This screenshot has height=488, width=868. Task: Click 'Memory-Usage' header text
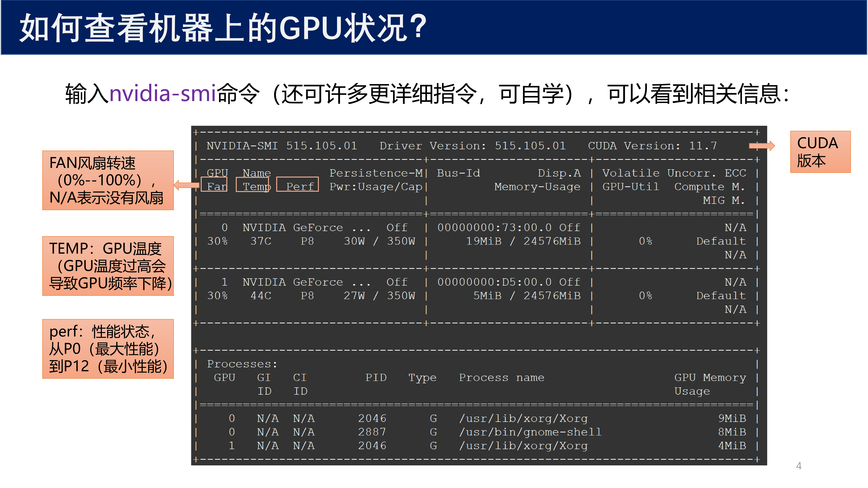point(537,187)
